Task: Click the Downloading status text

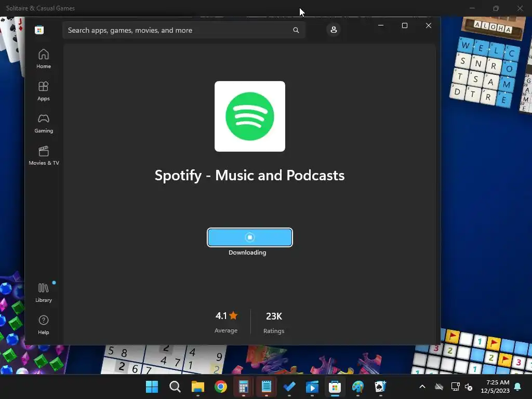Action: 247,252
